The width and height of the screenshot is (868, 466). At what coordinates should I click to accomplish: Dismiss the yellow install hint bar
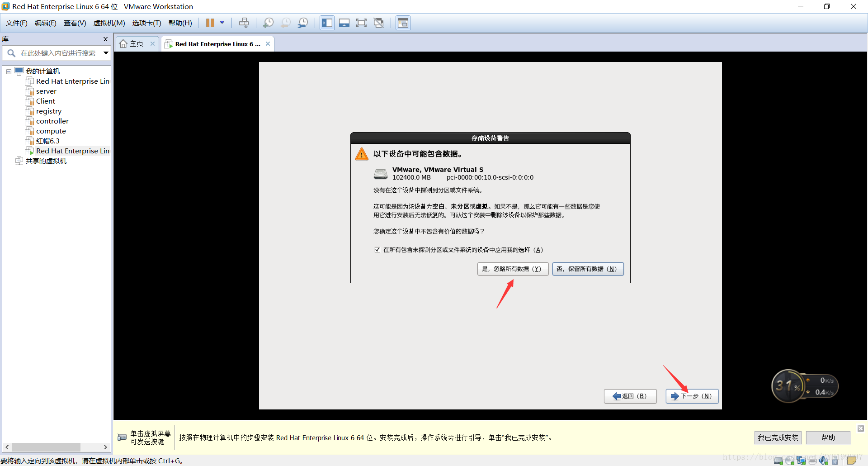click(861, 428)
